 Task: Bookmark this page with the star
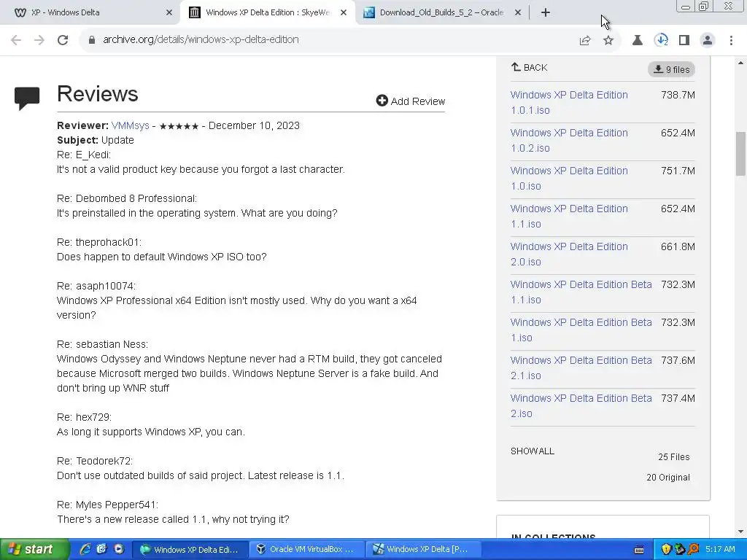[608, 40]
